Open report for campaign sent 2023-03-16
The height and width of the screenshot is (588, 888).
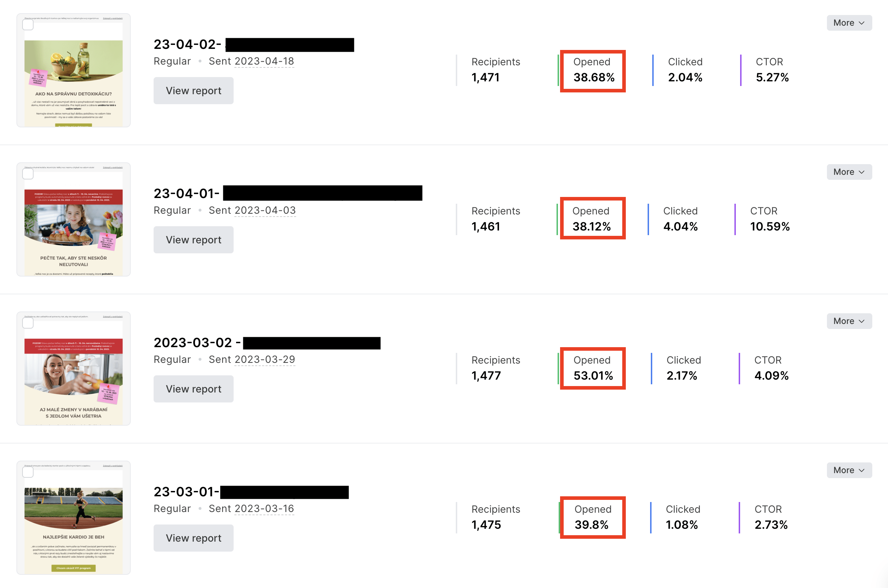coord(193,538)
